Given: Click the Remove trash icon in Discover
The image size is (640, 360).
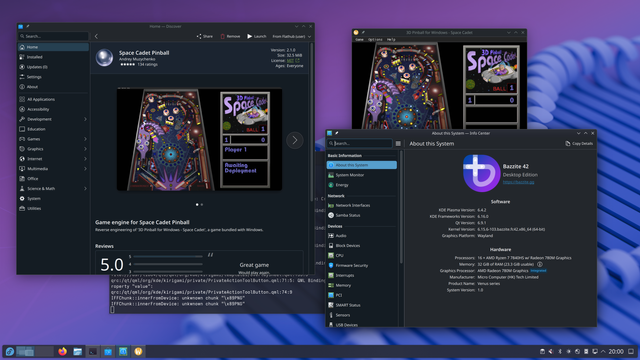Looking at the screenshot, I should click(222, 36).
